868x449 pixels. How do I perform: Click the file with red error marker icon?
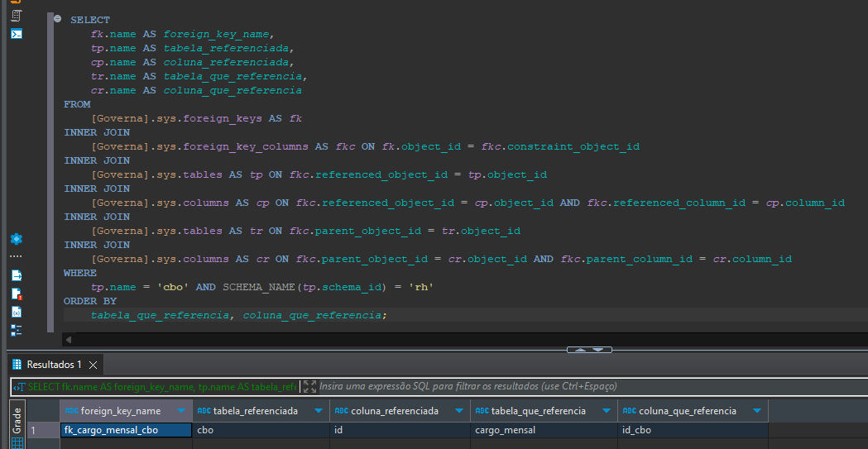click(x=17, y=294)
